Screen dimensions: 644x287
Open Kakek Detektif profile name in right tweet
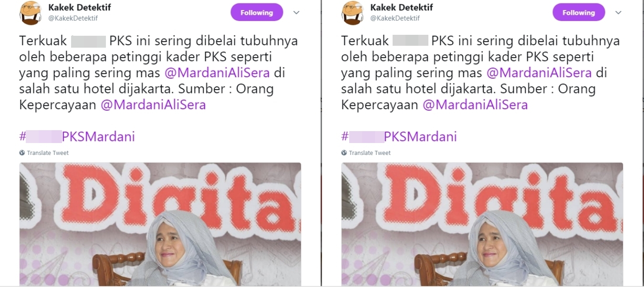pyautogui.click(x=402, y=8)
